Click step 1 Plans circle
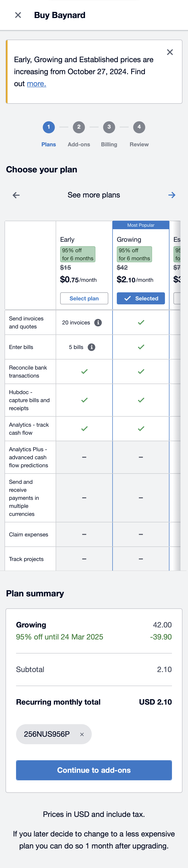This screenshot has width=188, height=868. (48, 127)
